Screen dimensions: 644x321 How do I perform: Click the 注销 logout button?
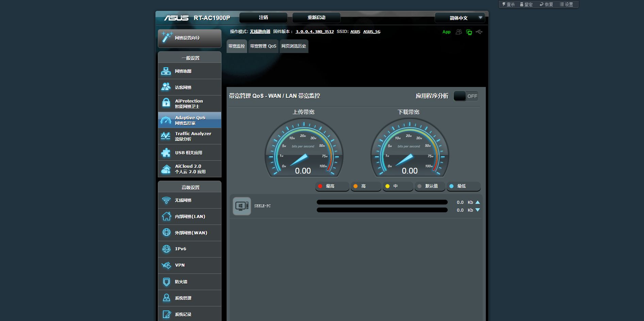pos(263,17)
